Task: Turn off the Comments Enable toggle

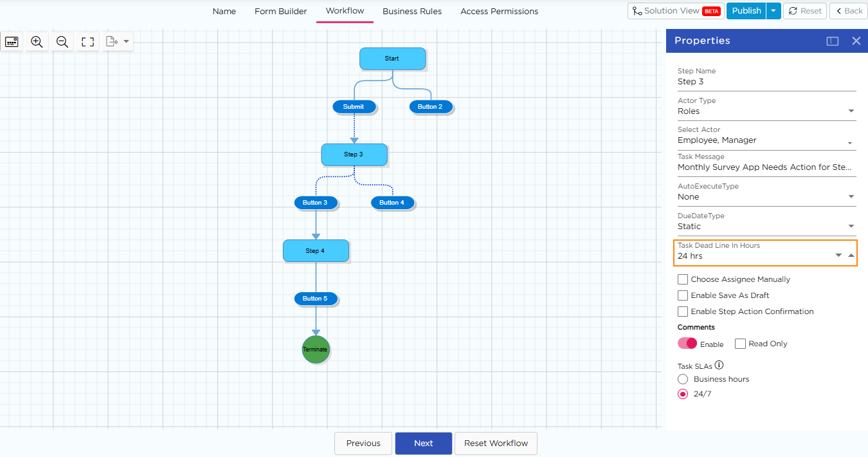Action: (x=687, y=344)
